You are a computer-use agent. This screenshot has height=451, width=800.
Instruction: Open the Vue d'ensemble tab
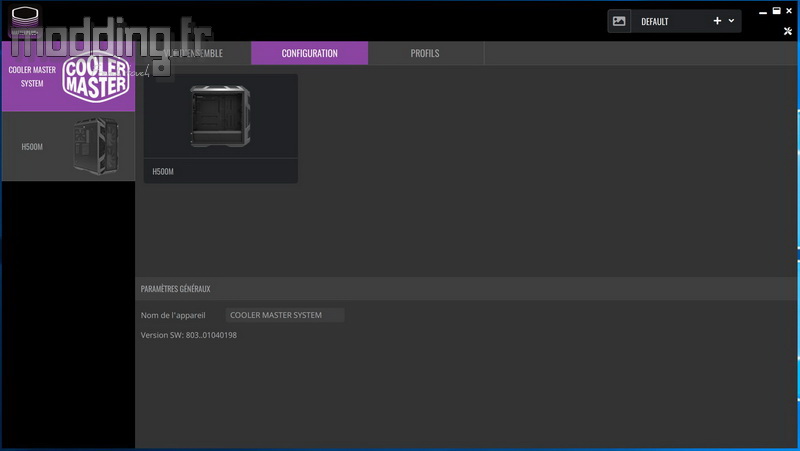193,53
